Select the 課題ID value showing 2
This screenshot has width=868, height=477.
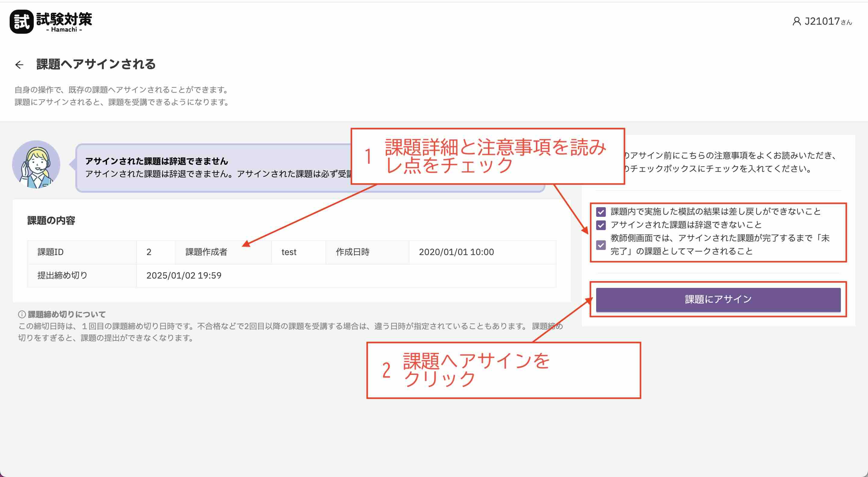149,252
